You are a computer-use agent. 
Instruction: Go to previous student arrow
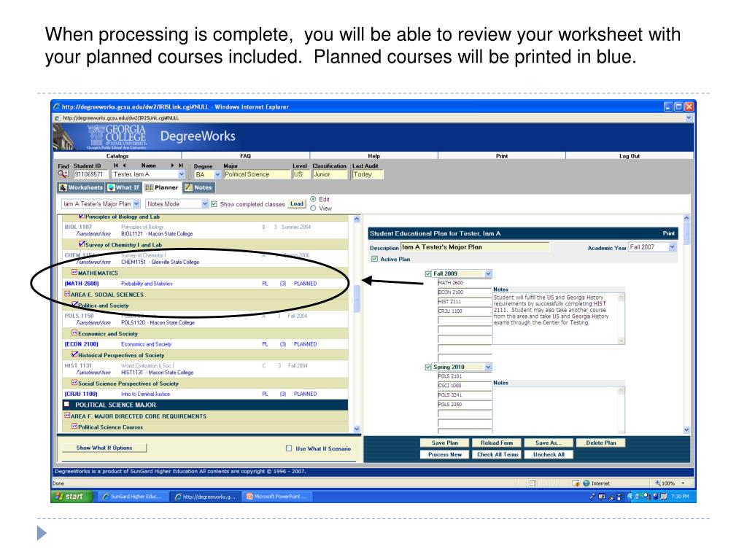[x=124, y=166]
